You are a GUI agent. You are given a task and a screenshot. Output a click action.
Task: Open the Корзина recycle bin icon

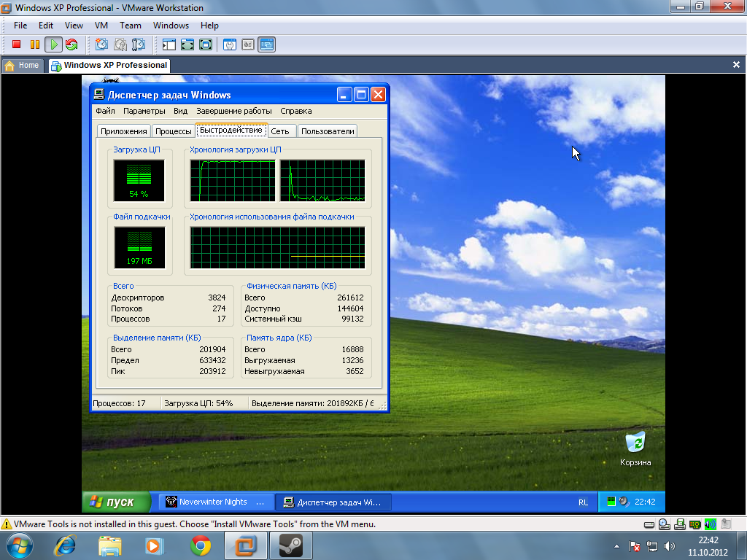pos(635,448)
